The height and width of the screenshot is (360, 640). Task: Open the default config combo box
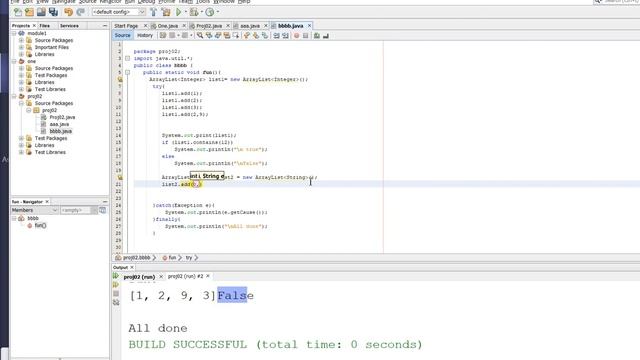(118, 12)
